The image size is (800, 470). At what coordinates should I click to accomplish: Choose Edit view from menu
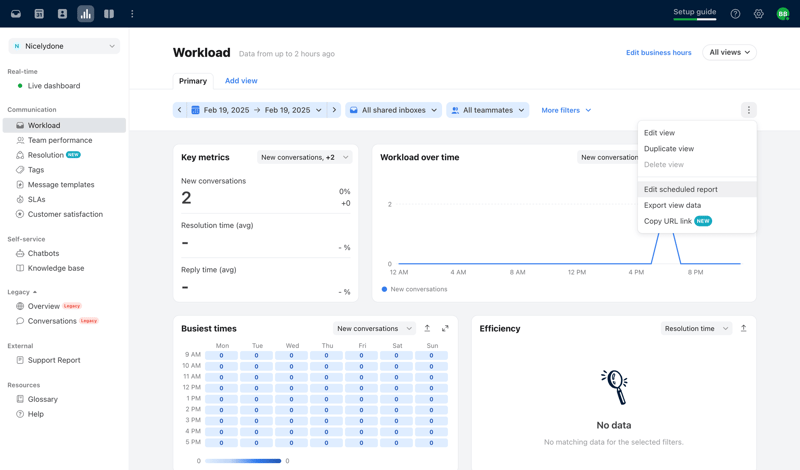pyautogui.click(x=697, y=133)
